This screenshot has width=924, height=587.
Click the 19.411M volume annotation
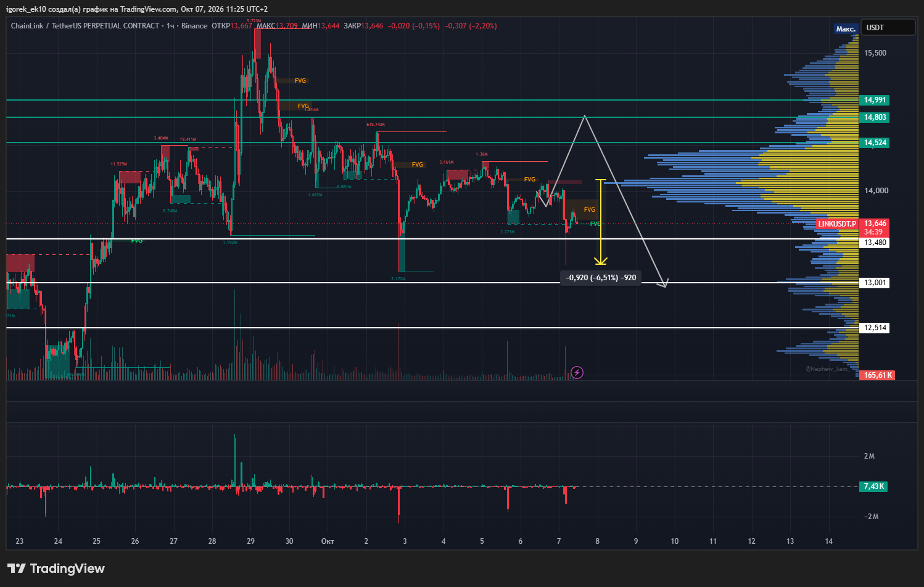pyautogui.click(x=188, y=139)
